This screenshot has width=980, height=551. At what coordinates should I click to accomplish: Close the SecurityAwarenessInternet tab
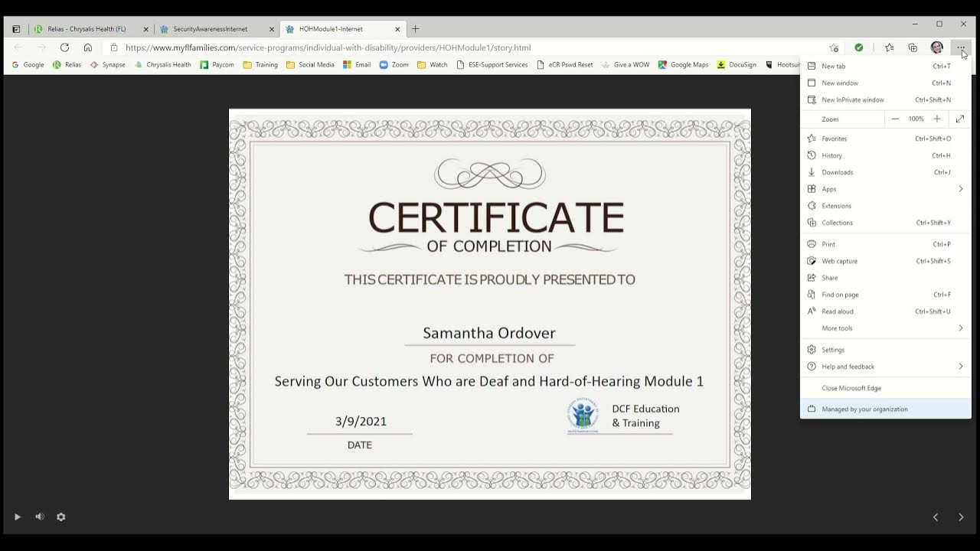272,29
